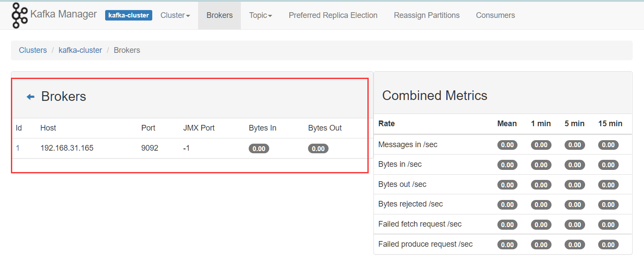Click the 1 min badge for Bytes rejected /sec
Screen dimensions: 644x262
541,204
